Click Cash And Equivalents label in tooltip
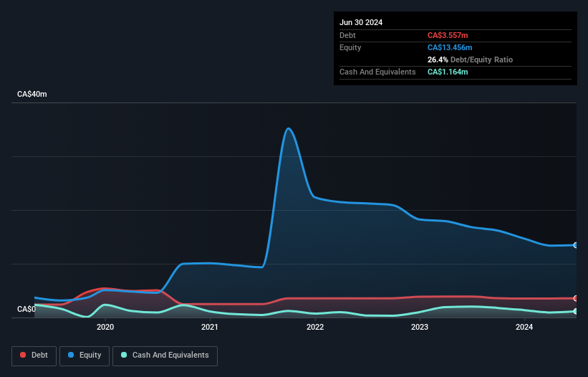Image resolution: width=588 pixels, height=377 pixels. (x=377, y=72)
